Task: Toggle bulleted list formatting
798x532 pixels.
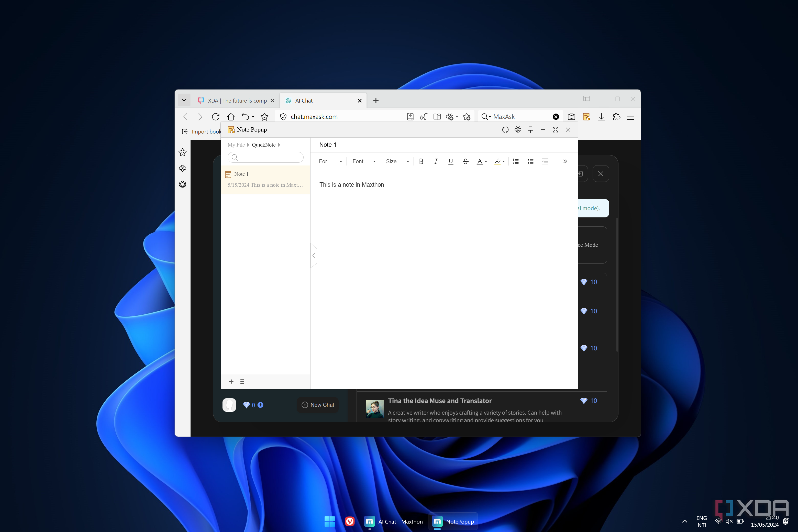Action: coord(530,161)
